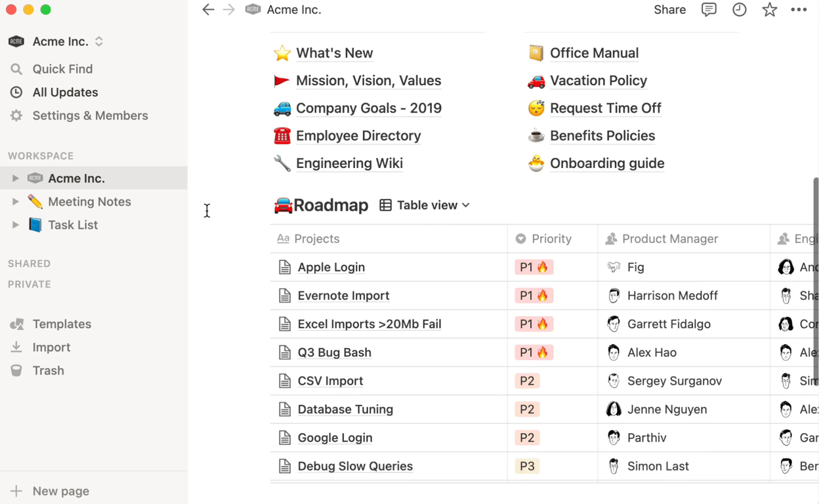Click the Priority column header
Image resolution: width=819 pixels, height=504 pixels.
tap(551, 239)
